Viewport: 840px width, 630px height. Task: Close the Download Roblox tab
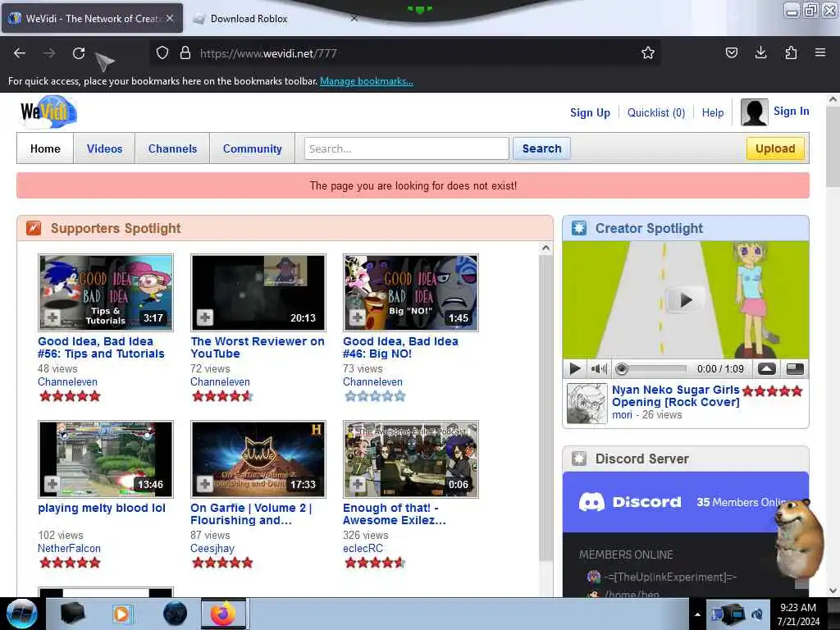click(x=354, y=18)
